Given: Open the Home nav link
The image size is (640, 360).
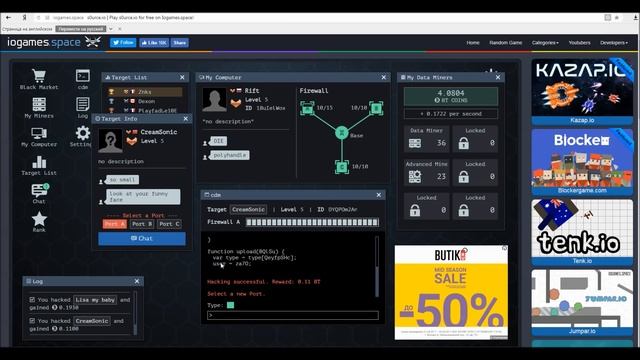Looking at the screenshot, I should [473, 43].
